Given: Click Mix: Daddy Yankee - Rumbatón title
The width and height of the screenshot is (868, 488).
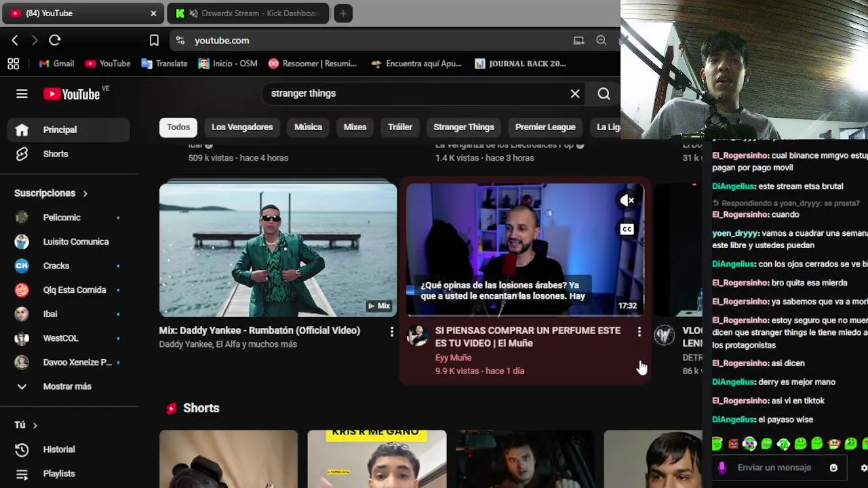Looking at the screenshot, I should [260, 331].
